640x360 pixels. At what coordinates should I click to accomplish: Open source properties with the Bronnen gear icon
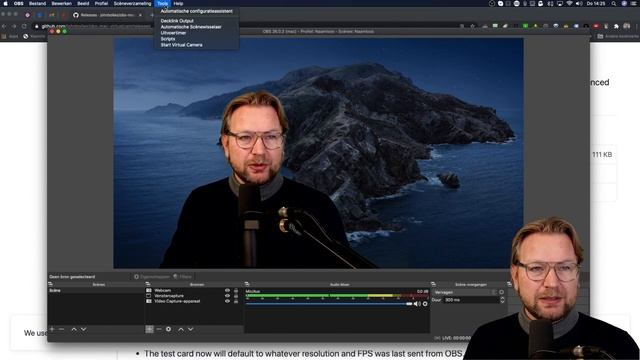point(169,329)
